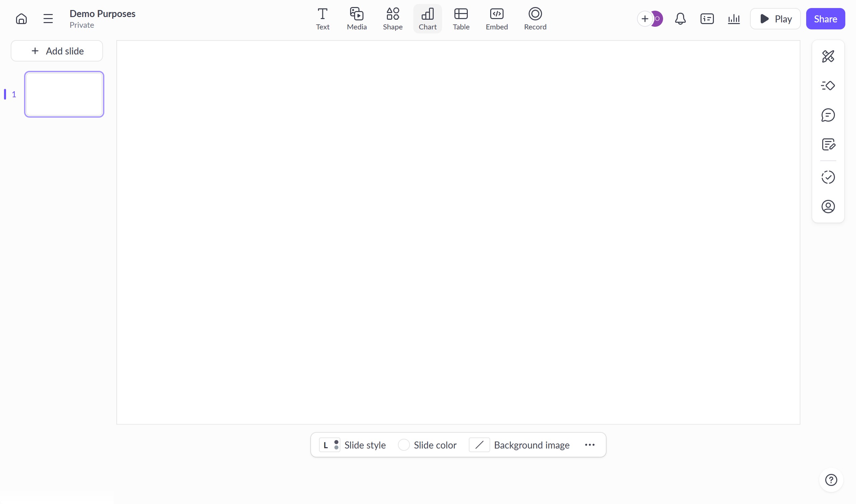Open the Shape tool
Screen dimensions: 856x504
point(393,19)
